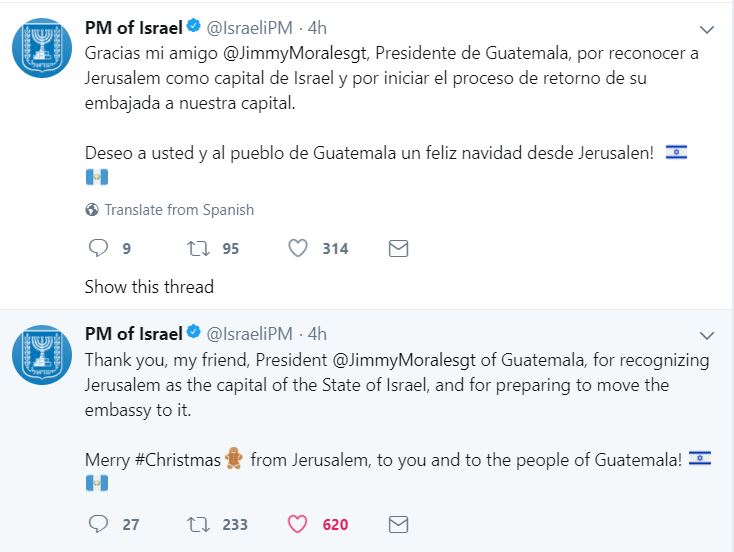Open PM of Israel avatar on second tweet

(42, 355)
